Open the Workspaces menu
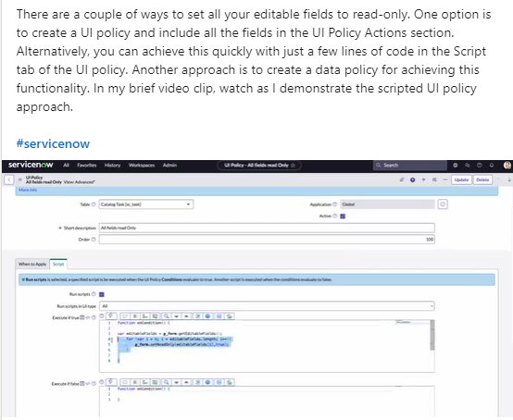 coord(142,165)
